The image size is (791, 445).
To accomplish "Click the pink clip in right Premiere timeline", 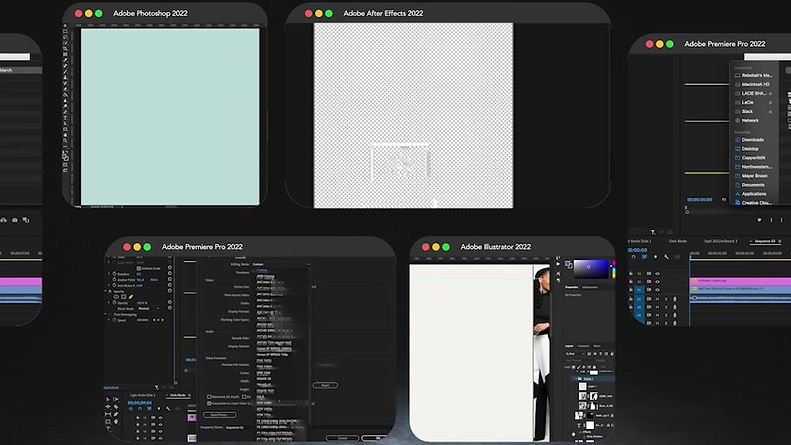I will click(740, 281).
